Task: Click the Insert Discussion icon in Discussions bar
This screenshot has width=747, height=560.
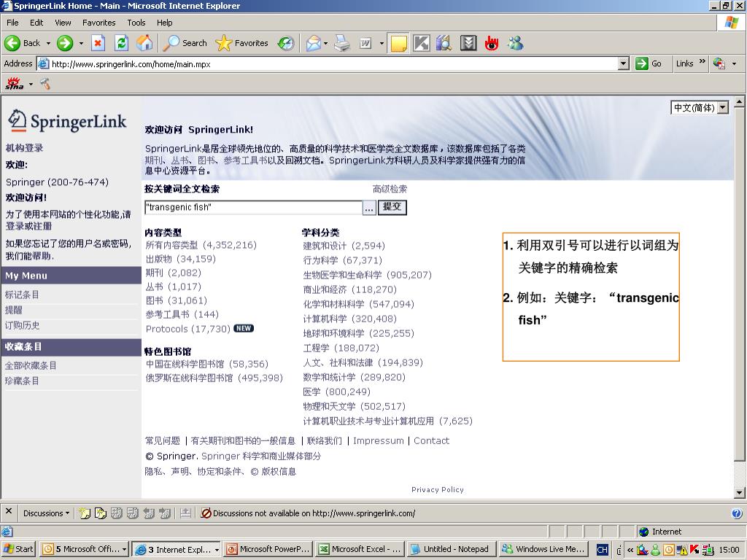Action: point(85,513)
